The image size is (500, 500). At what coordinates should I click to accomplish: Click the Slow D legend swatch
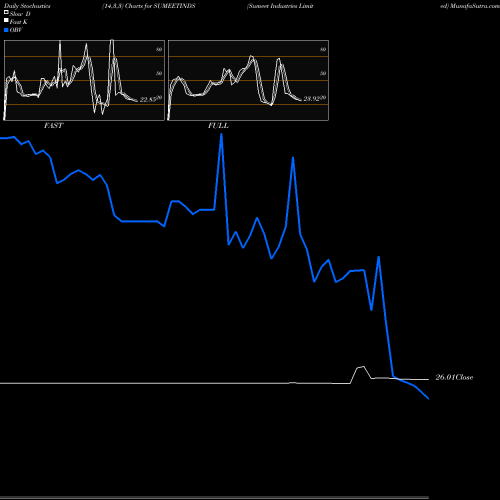6,12
